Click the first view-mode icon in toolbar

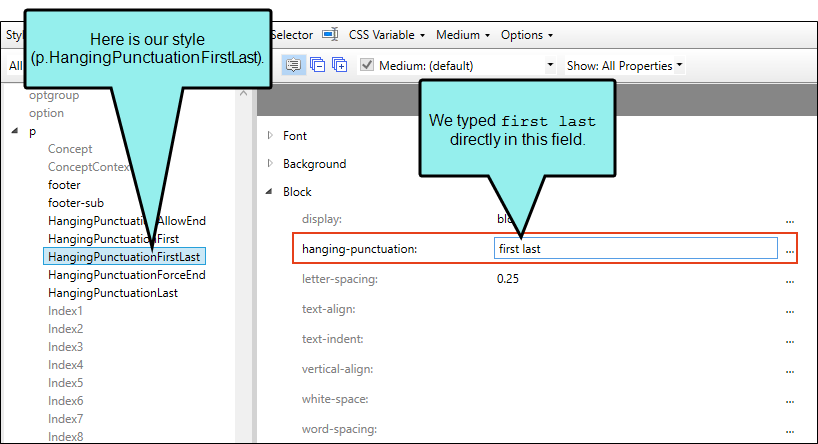(x=293, y=65)
